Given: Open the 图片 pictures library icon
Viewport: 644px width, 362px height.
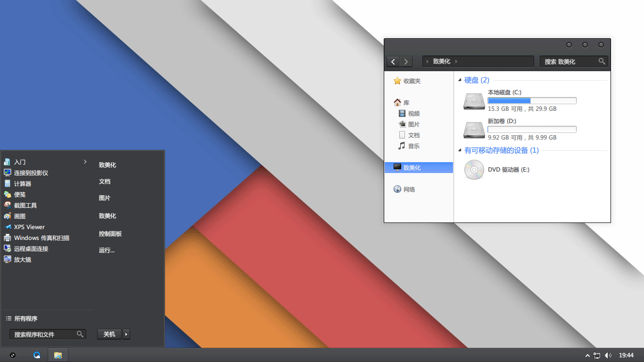Looking at the screenshot, I should 402,124.
